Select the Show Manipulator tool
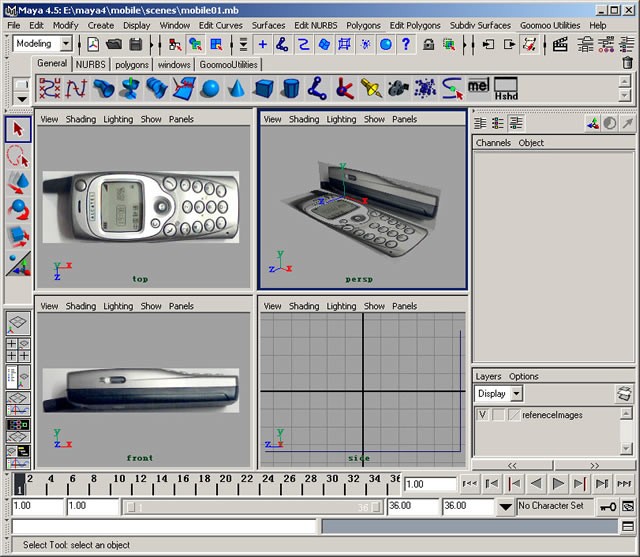This screenshot has width=640, height=557. pyautogui.click(x=18, y=263)
